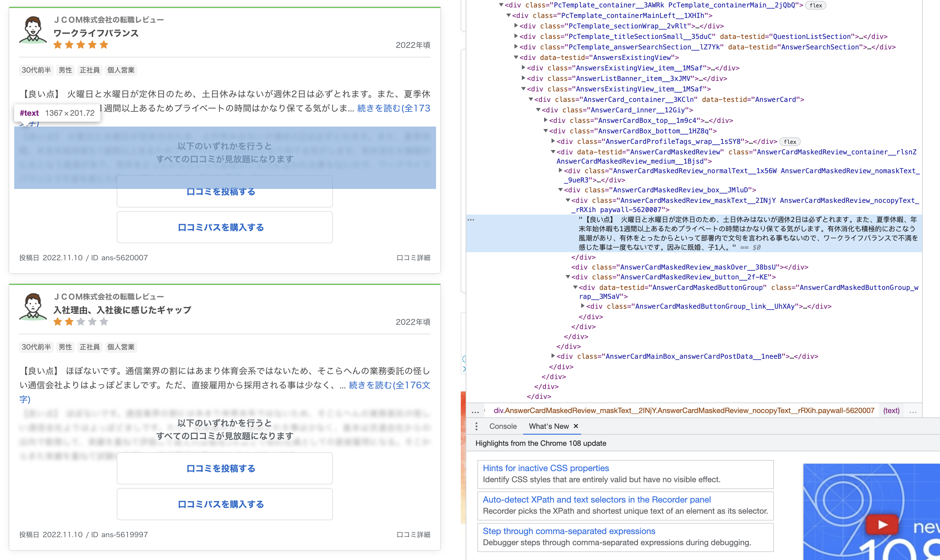This screenshot has height=560, width=940.
Task: Click first card's 口コミを投稿する button
Action: tap(225, 191)
